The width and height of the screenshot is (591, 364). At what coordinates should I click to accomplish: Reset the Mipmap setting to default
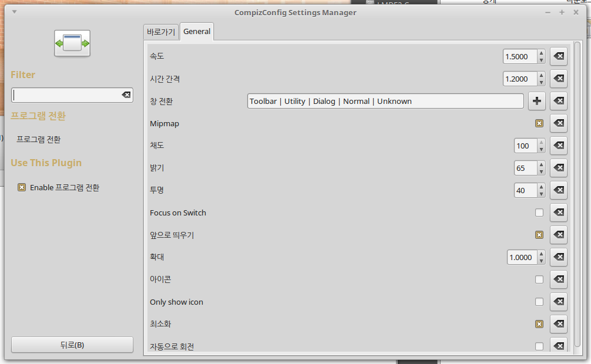(x=559, y=123)
